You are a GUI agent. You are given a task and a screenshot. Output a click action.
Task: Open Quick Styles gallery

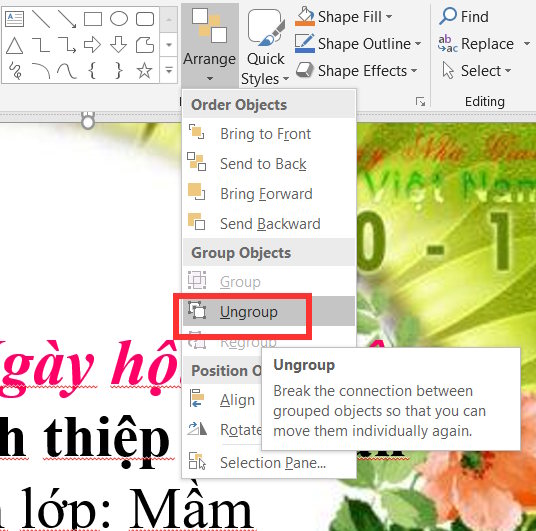click(265, 46)
